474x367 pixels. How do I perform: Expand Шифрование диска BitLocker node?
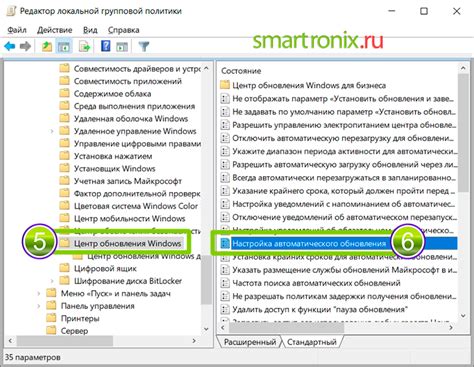click(52, 281)
